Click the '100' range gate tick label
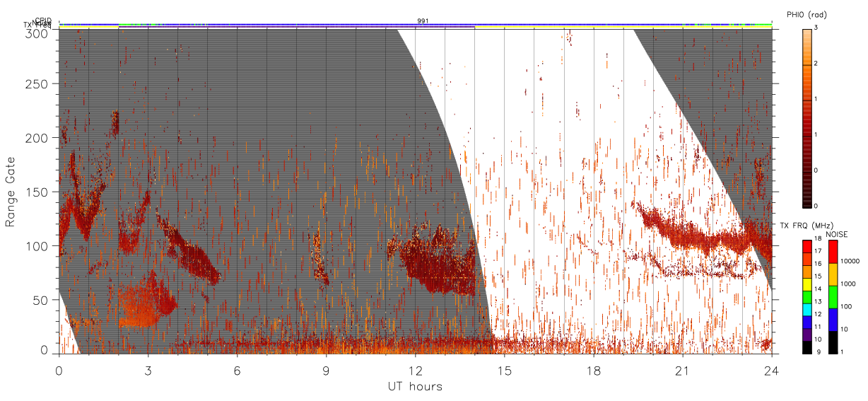This screenshot has height=401, width=868. coord(37,246)
